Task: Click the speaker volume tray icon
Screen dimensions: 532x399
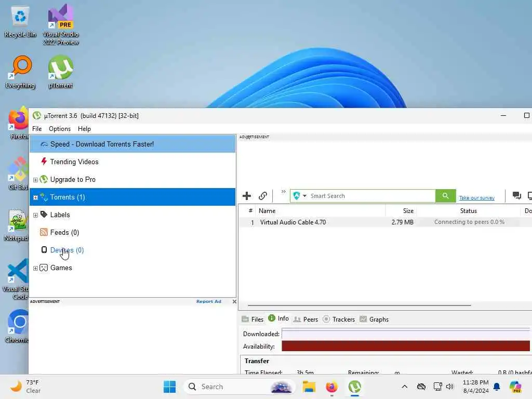Action: tap(449, 387)
